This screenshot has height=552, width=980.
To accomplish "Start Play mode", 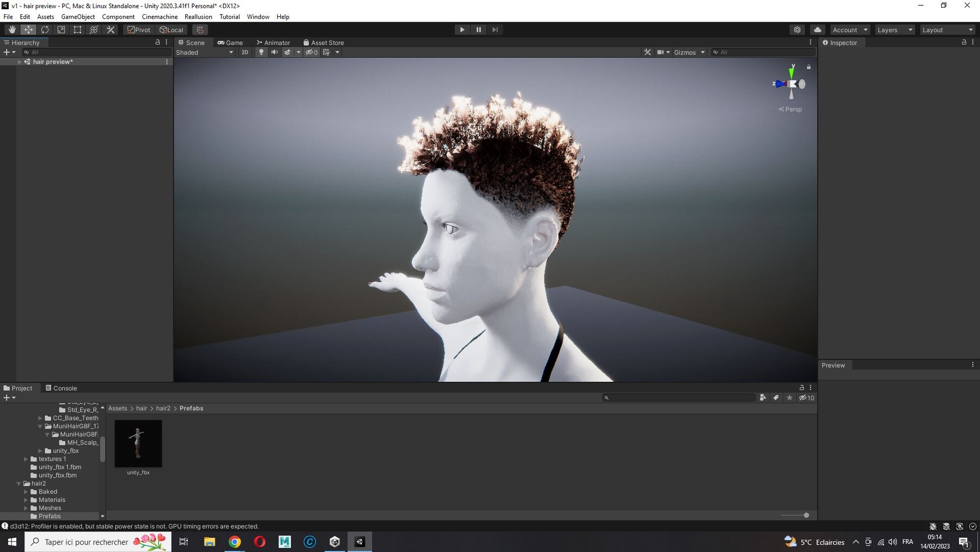I will 462,30.
